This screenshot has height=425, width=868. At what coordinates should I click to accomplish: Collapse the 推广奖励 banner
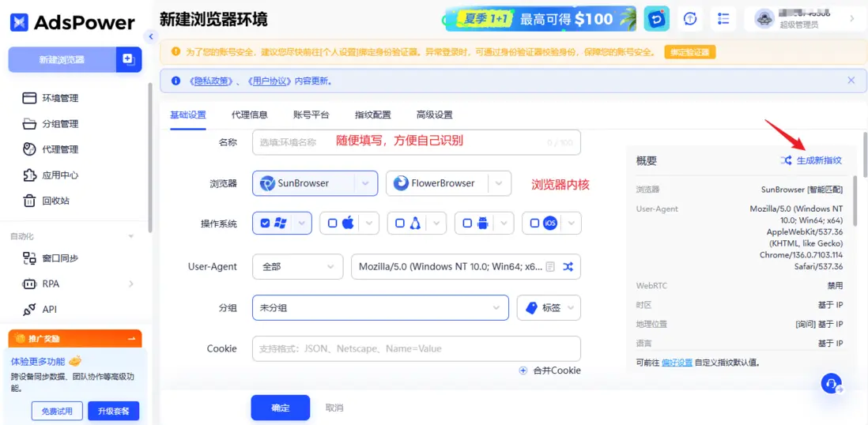pos(131,338)
